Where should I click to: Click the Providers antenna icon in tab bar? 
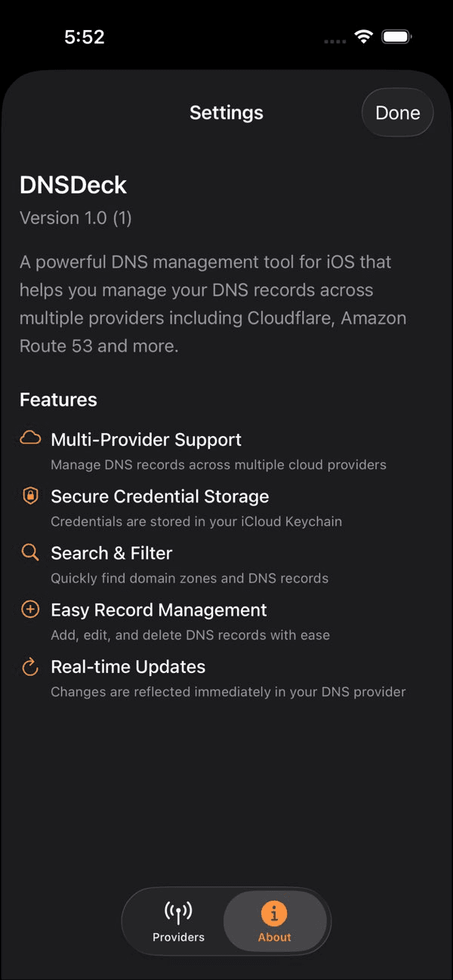pos(177,911)
